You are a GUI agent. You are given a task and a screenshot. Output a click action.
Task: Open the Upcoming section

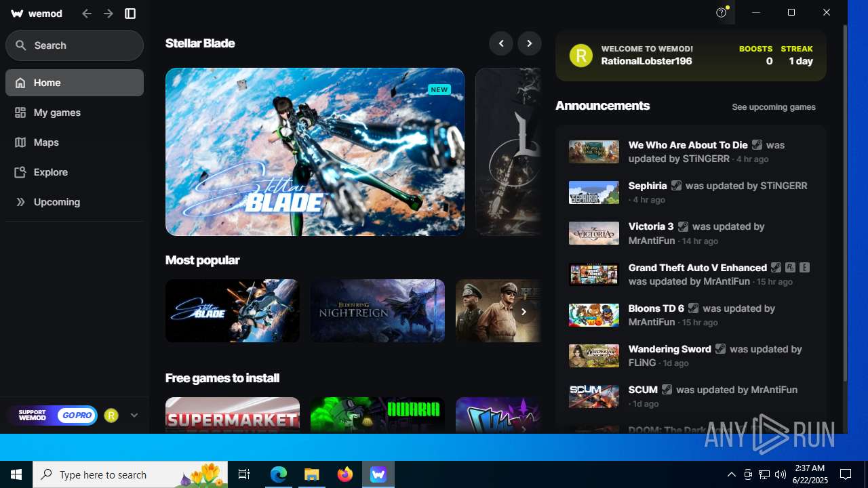click(x=75, y=202)
